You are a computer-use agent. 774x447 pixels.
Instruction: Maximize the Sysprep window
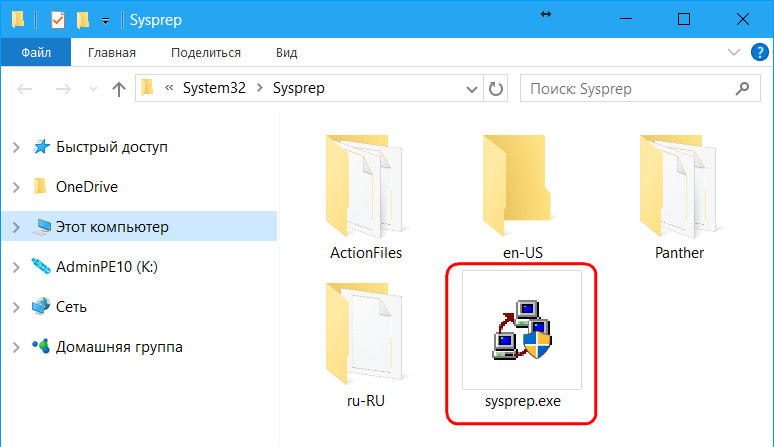point(684,19)
